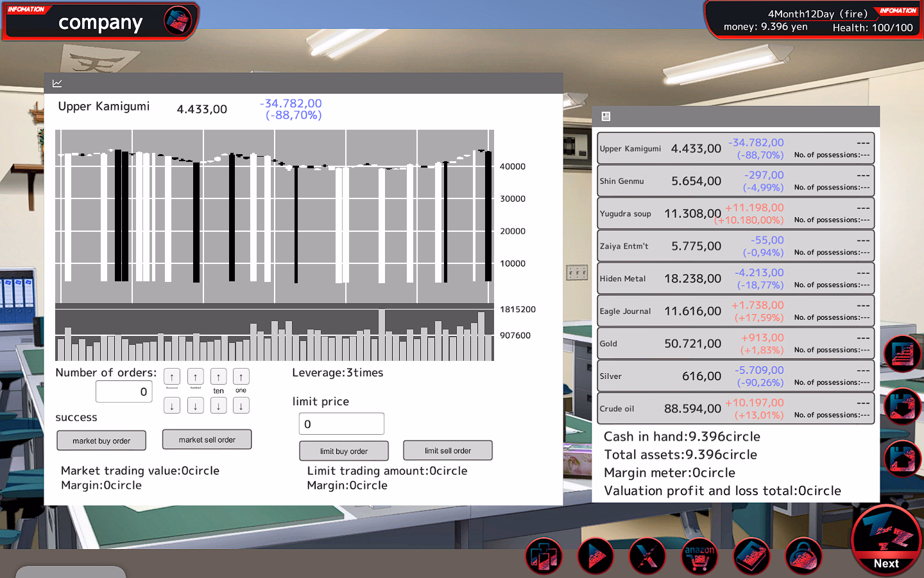The width and height of the screenshot is (924, 578).
Task: Select Yugudra soup stock row
Action: pyautogui.click(x=735, y=213)
